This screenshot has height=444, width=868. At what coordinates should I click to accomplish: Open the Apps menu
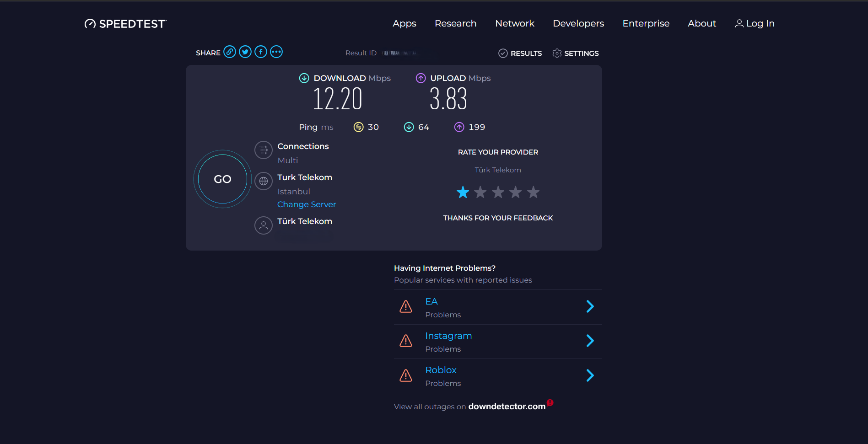[x=404, y=23]
